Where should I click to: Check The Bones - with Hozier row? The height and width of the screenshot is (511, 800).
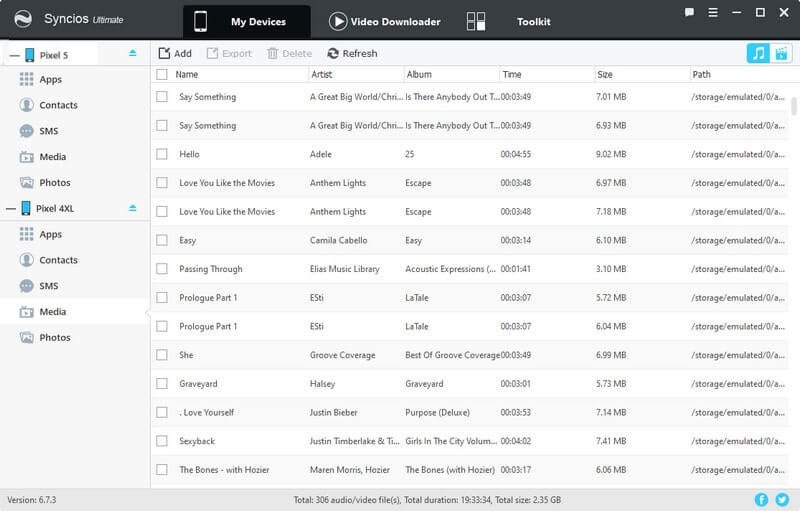pos(162,470)
